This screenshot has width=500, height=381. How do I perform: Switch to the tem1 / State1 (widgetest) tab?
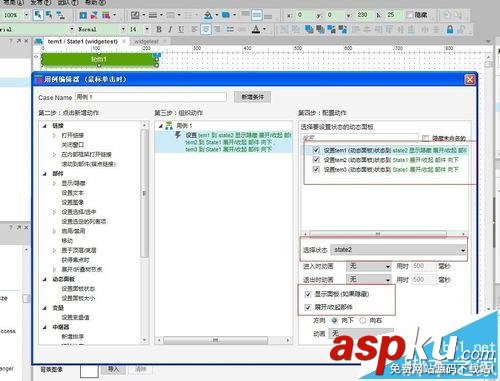83,41
